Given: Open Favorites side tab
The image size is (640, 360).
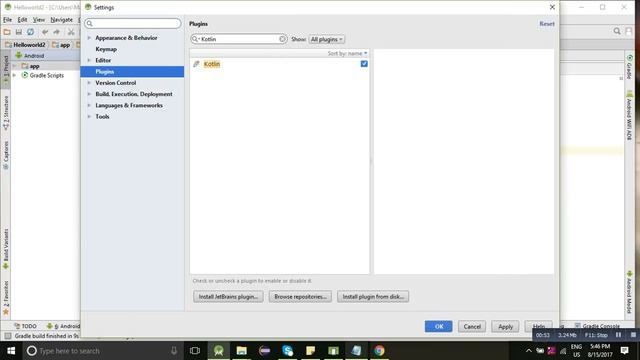Looking at the screenshot, I should click(6, 298).
